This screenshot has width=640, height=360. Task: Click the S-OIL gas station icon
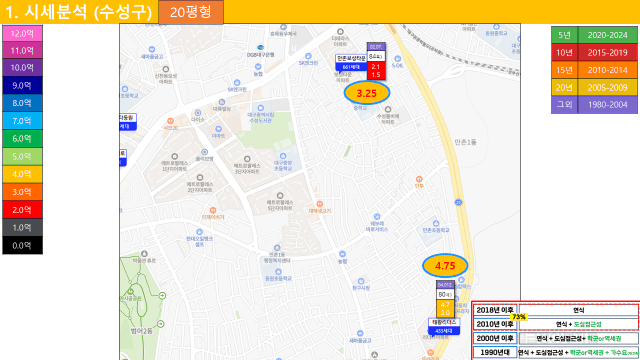[398, 59]
